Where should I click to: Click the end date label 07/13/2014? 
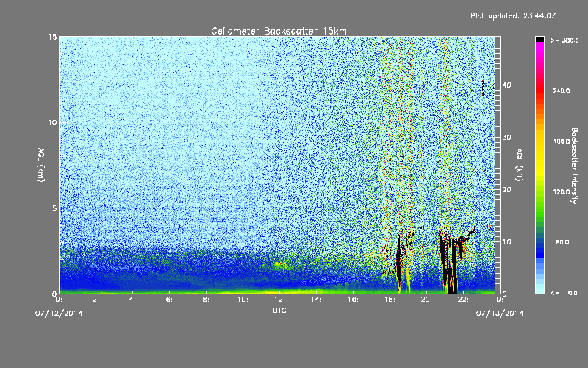coord(500,314)
